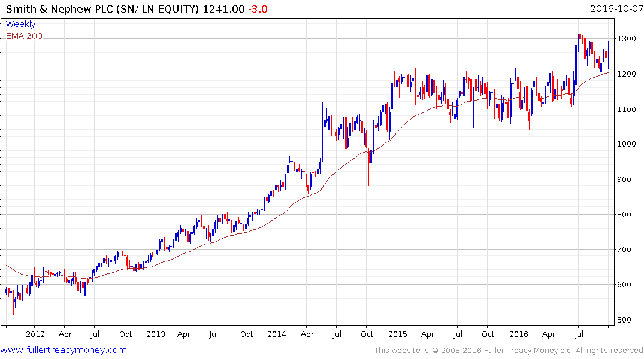
Task: Click the 2012 year label on time axis
Action: tap(35, 334)
